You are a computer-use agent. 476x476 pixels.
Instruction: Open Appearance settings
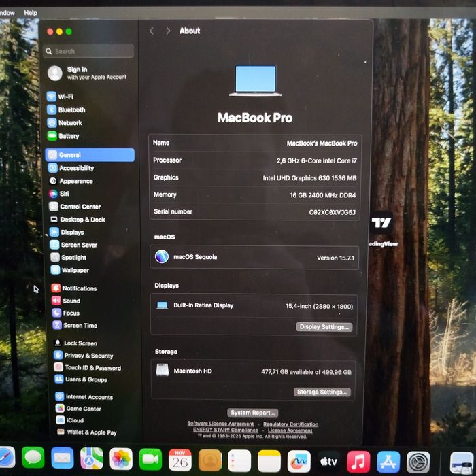(x=71, y=181)
